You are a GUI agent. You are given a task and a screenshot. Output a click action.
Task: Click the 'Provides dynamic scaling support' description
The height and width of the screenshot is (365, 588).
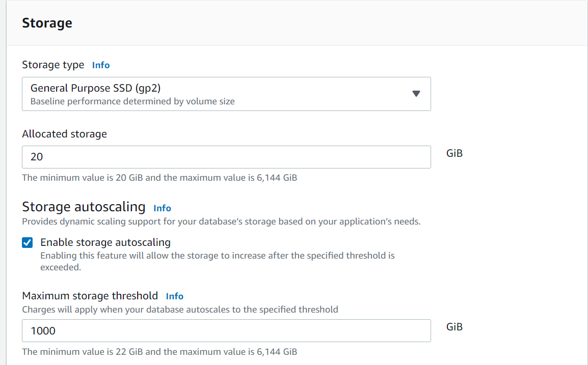(x=221, y=222)
